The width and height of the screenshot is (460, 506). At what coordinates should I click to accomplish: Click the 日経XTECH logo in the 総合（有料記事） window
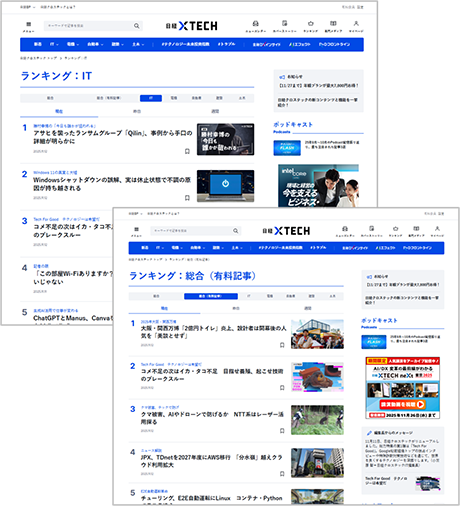point(286,231)
